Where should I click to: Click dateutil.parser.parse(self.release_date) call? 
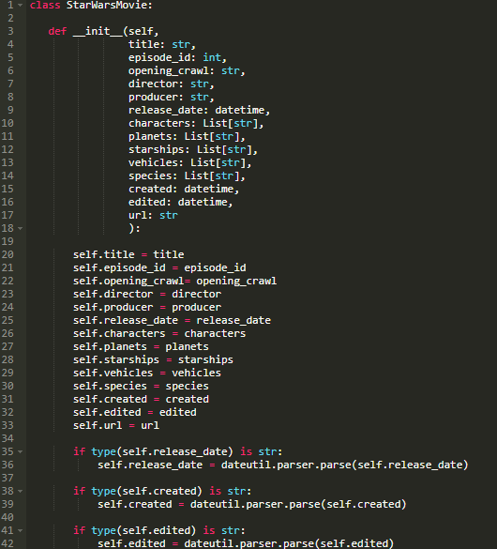coord(345,465)
